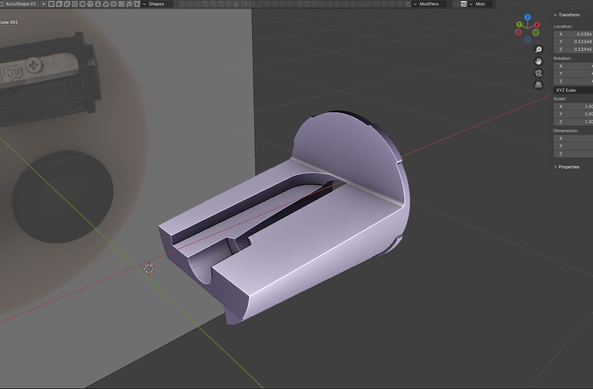Click the Dimensions X field
The height and width of the screenshot is (389, 593).
coord(573,138)
